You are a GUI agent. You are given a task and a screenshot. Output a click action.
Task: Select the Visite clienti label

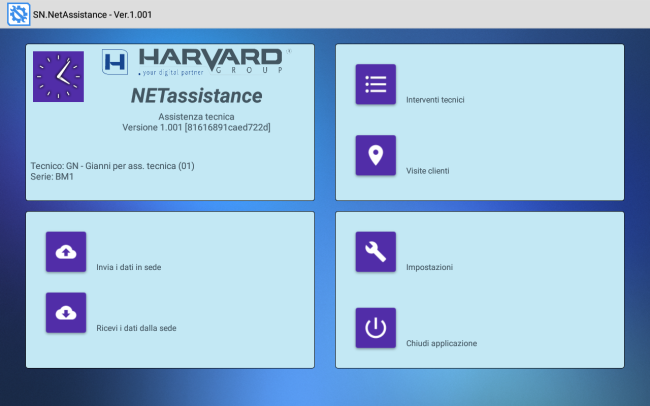(427, 171)
